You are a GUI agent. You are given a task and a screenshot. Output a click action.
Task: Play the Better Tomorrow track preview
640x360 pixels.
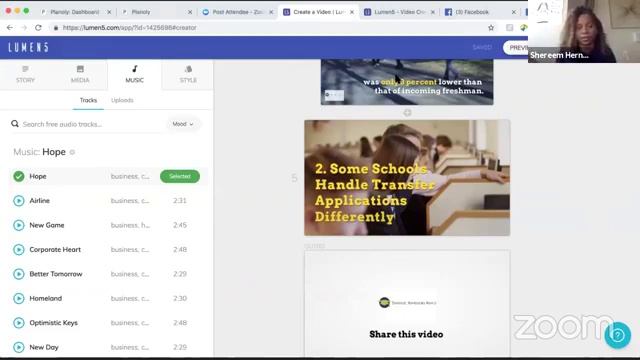pyautogui.click(x=19, y=274)
